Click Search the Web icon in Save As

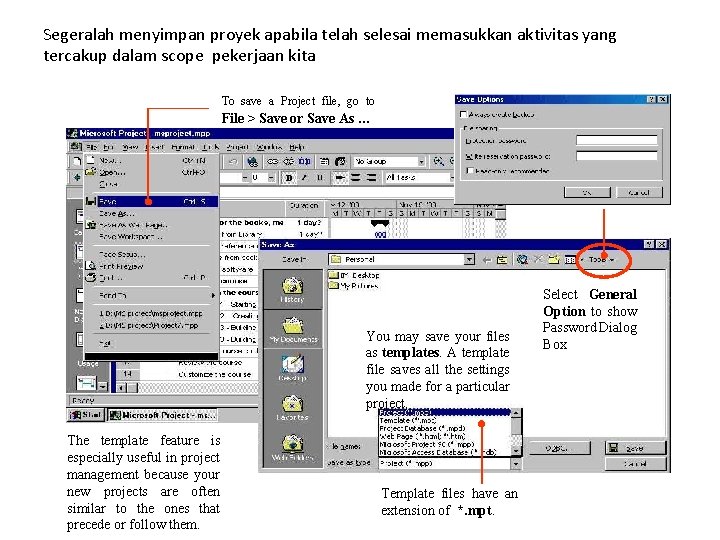[522, 260]
